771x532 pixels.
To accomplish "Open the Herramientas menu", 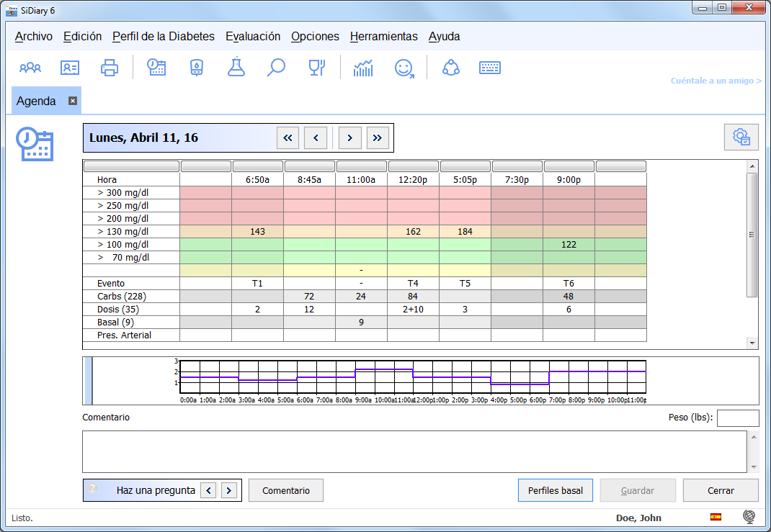I will coord(383,37).
